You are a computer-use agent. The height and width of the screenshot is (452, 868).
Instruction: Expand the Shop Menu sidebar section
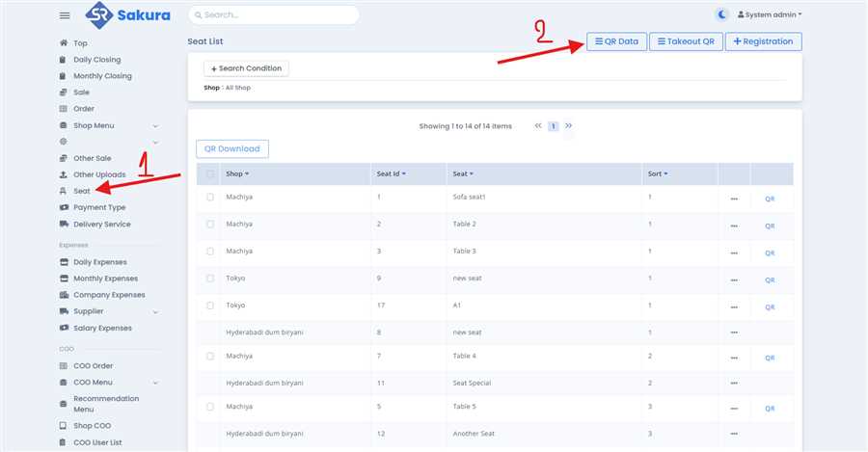coord(155,125)
